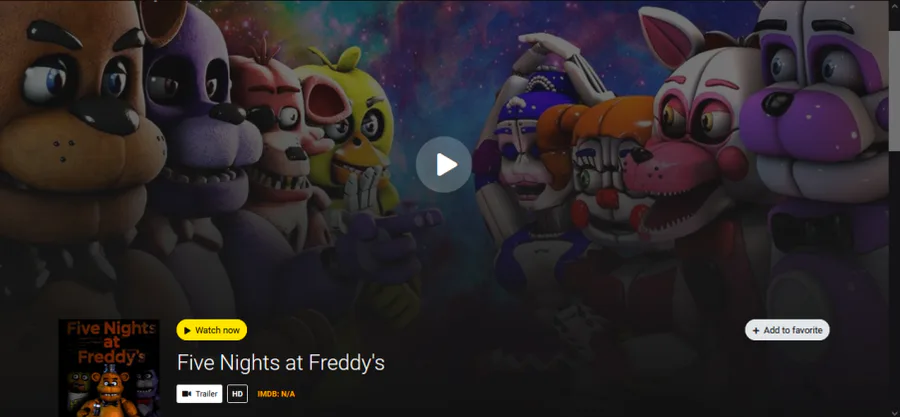Image resolution: width=900 pixels, height=417 pixels.
Task: Click the HD quality badge
Action: coord(238,393)
